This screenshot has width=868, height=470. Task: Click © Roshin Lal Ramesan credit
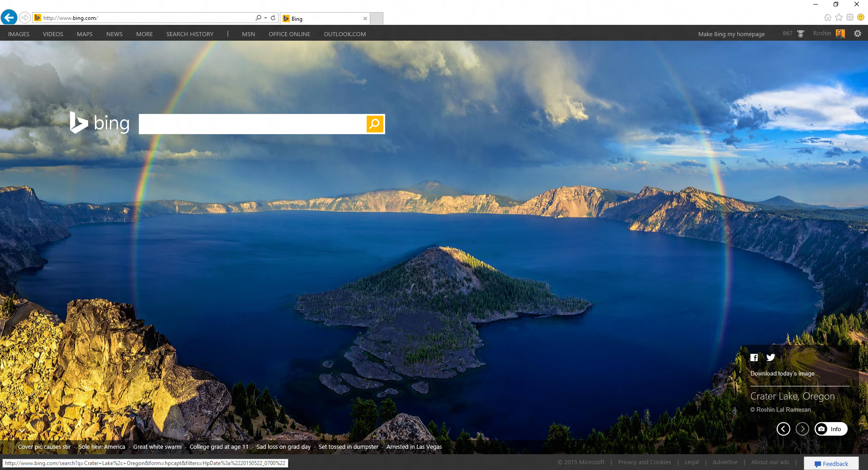click(x=780, y=409)
